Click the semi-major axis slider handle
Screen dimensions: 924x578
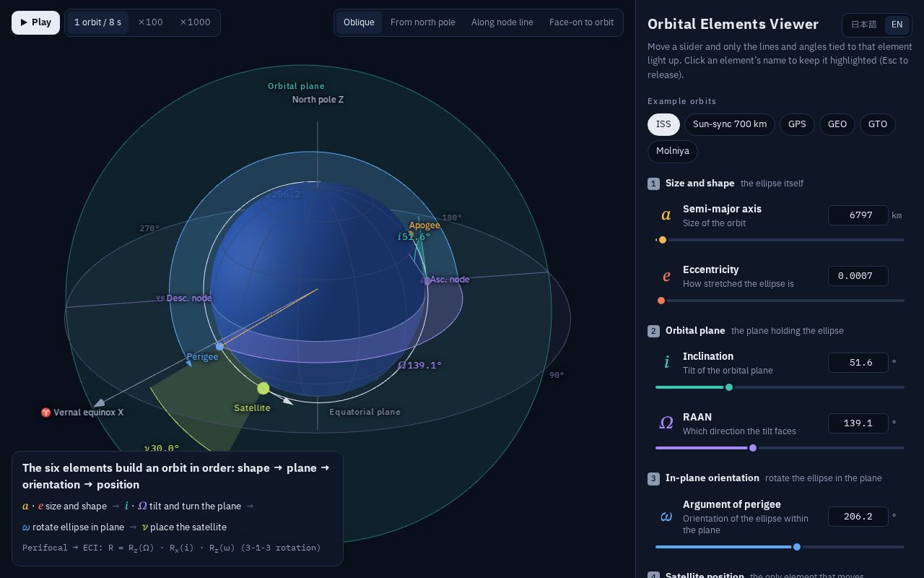(x=663, y=240)
